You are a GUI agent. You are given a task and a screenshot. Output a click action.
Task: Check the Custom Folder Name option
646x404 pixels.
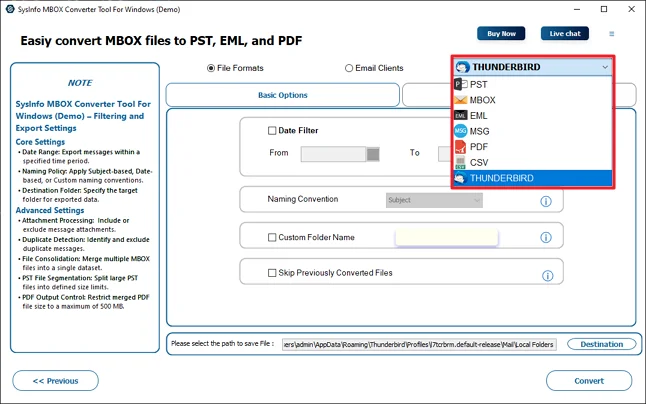pos(272,237)
